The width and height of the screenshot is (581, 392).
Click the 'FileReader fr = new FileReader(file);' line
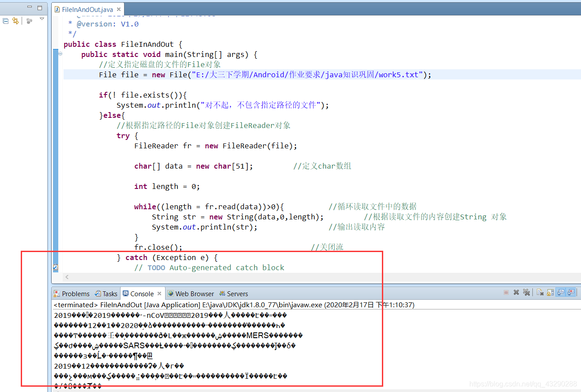216,146
